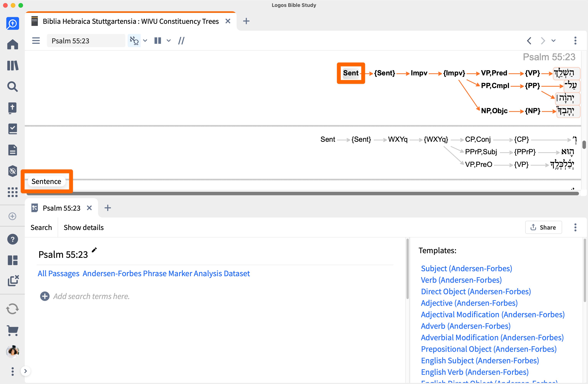This screenshot has height=384, width=588.
Task: Select English Subject (Andersen-Forbes) template
Action: coord(480,361)
